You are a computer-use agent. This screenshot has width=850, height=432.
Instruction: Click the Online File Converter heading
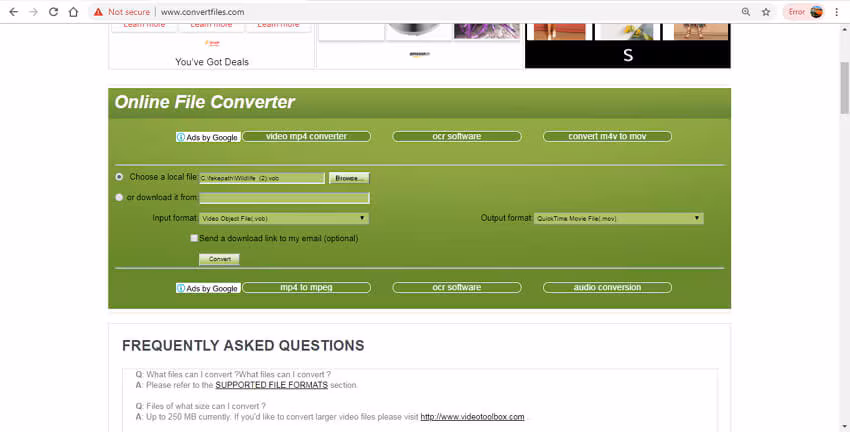point(204,102)
